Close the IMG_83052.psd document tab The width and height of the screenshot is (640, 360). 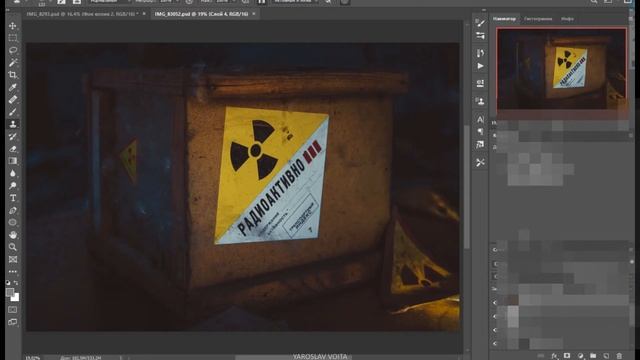click(254, 14)
